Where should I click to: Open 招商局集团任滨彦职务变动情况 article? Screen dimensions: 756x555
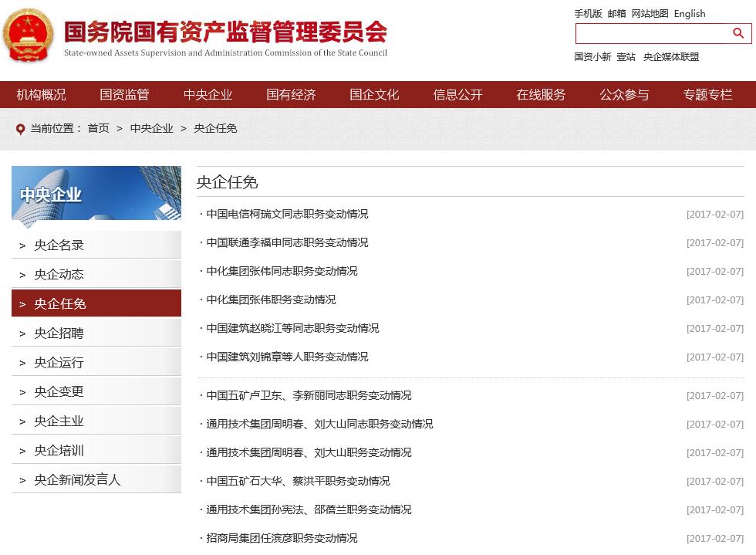282,538
